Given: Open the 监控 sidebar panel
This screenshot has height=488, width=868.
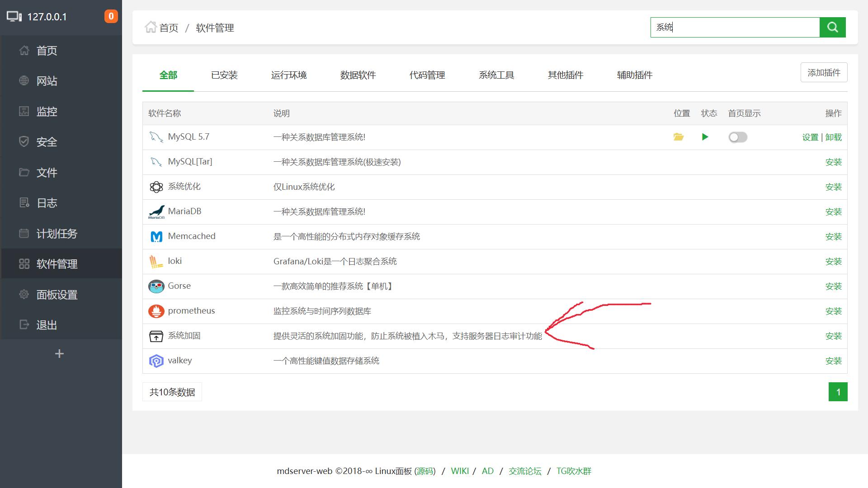Looking at the screenshot, I should tap(47, 111).
